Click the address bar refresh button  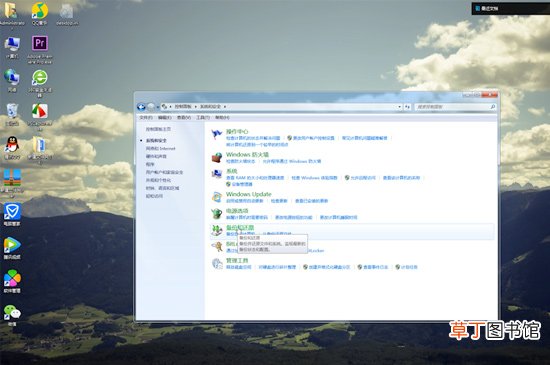tap(407, 107)
